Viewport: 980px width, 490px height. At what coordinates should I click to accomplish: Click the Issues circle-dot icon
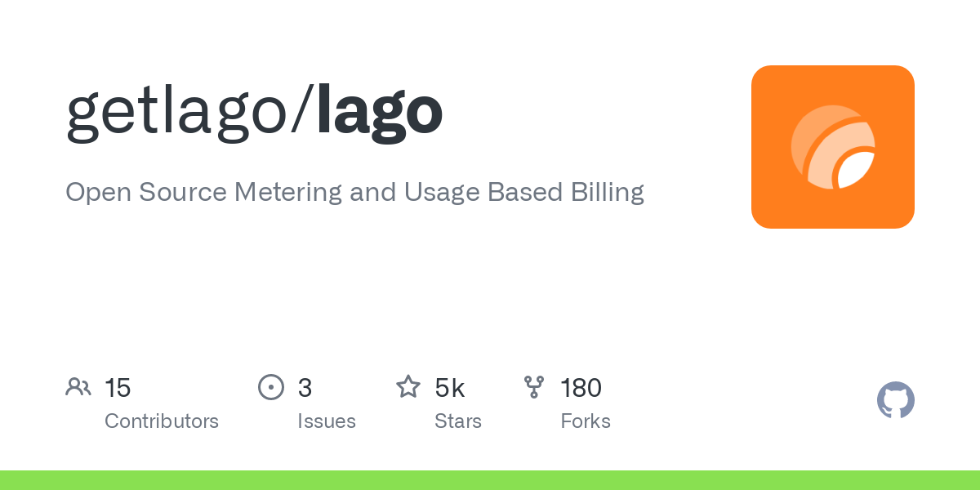pyautogui.click(x=271, y=387)
